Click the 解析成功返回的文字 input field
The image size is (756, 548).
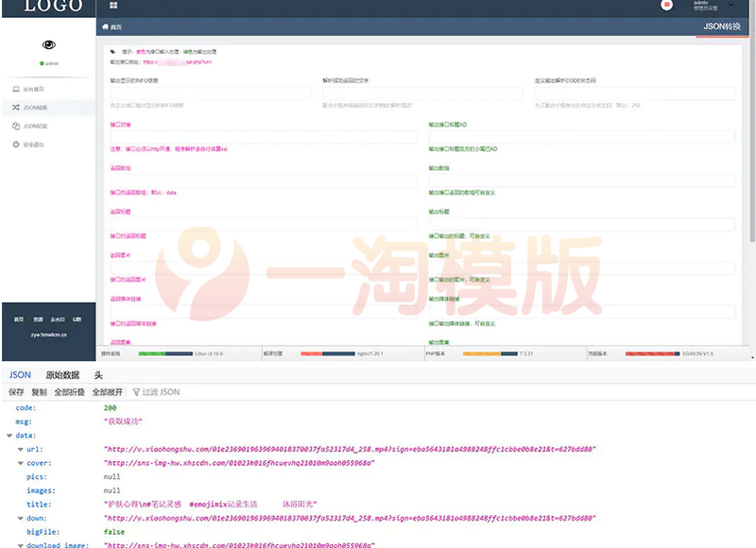point(422,94)
